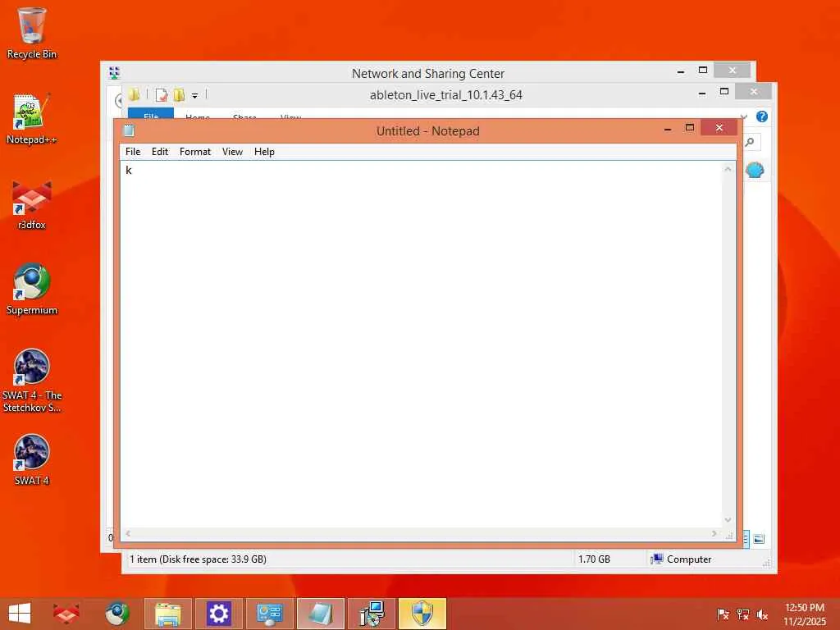The width and height of the screenshot is (840, 630).
Task: Open Action Center flag in system tray
Action: click(x=723, y=614)
